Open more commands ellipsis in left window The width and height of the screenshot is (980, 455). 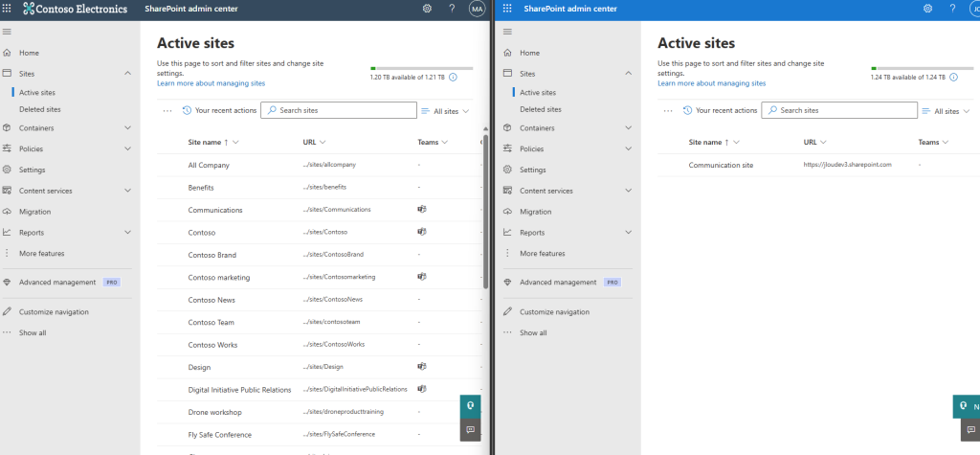pos(167,111)
